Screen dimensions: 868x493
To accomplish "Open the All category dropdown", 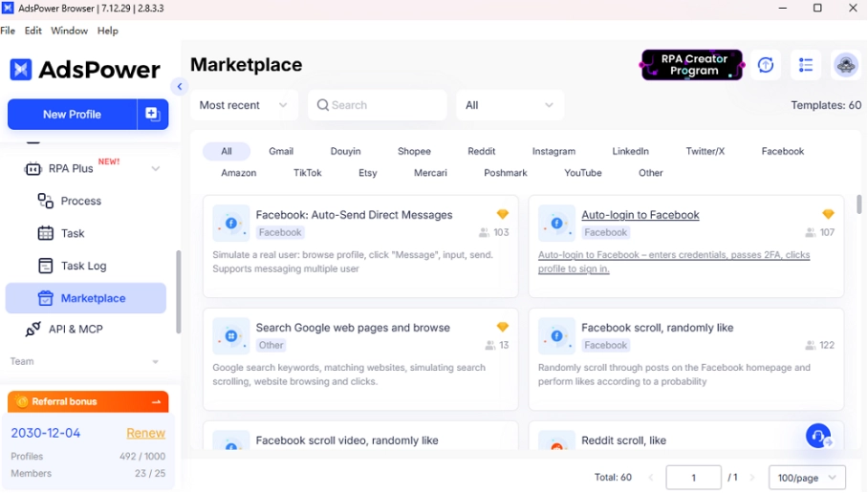I will click(510, 105).
